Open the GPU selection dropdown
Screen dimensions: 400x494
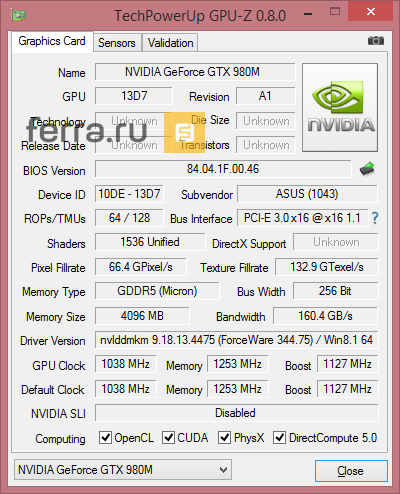123,470
